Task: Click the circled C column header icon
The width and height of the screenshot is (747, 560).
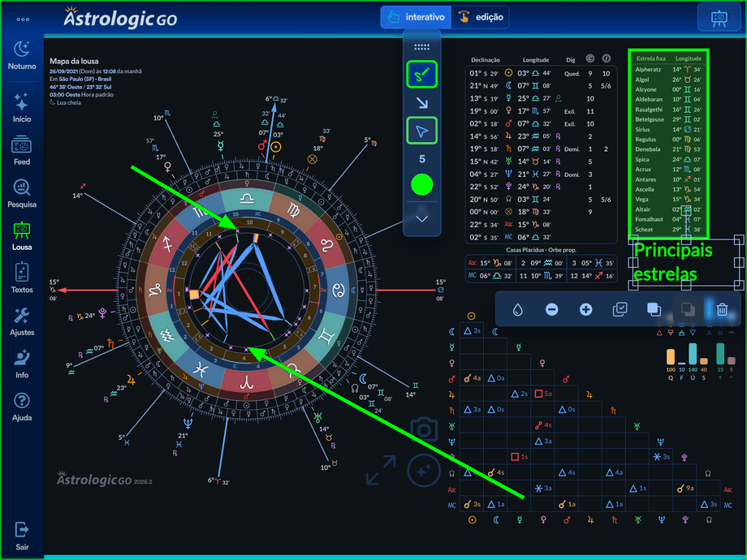Action: point(589,58)
